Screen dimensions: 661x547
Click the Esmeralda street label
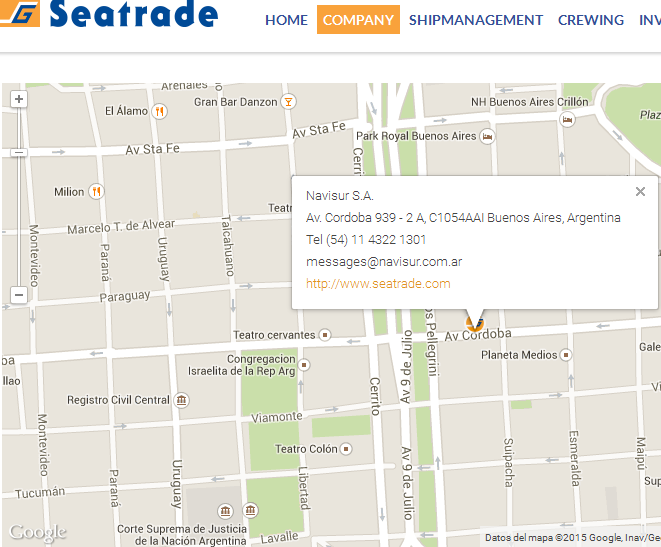pyautogui.click(x=574, y=458)
